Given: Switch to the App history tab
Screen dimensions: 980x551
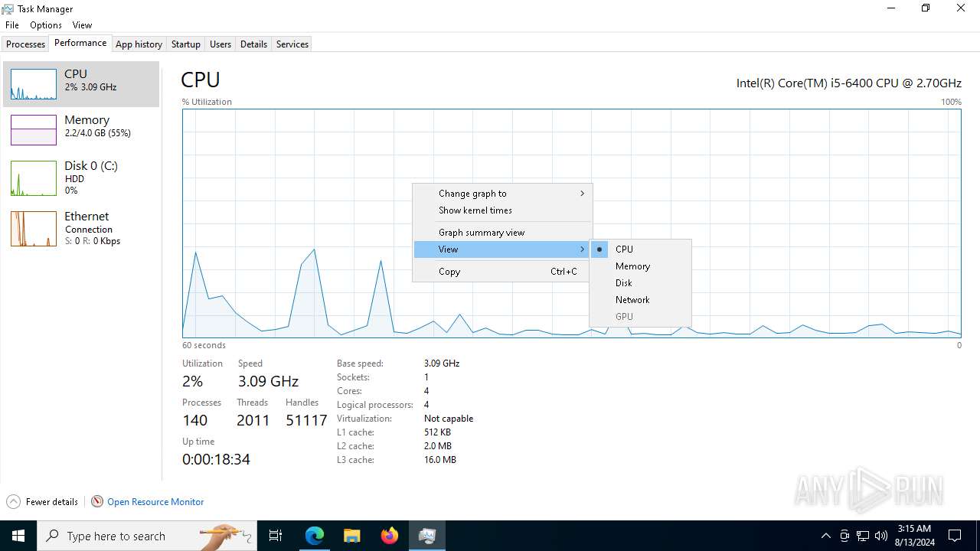Looking at the screenshot, I should point(139,44).
